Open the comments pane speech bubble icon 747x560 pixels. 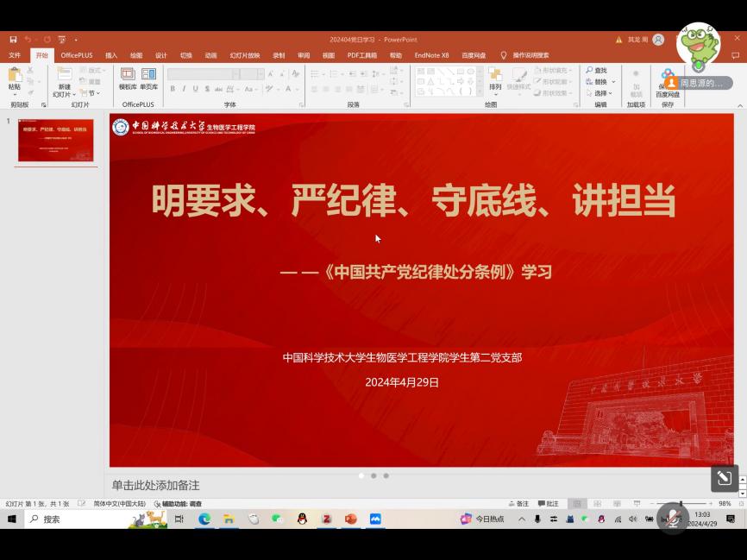tap(736, 55)
